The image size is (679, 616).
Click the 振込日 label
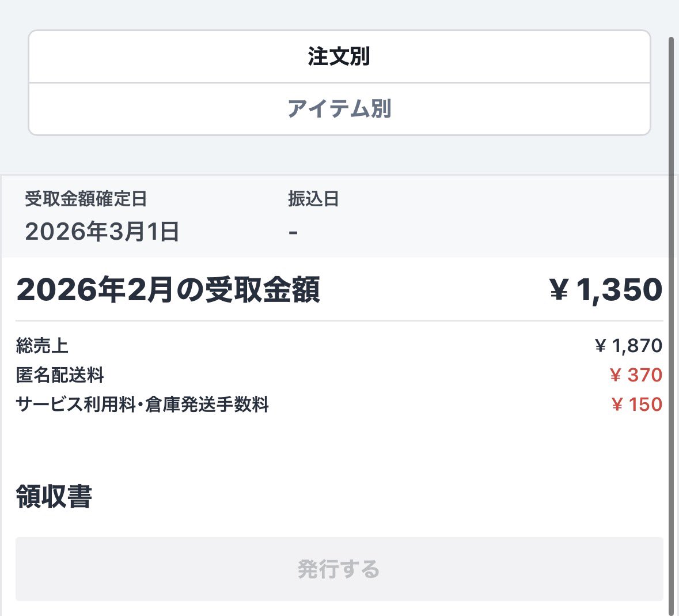[313, 199]
